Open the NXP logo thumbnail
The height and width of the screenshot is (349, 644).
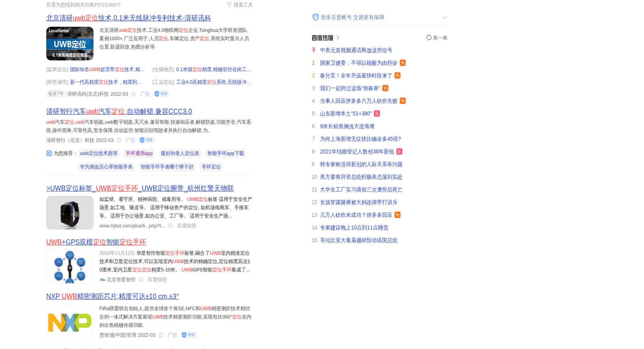[70, 322]
